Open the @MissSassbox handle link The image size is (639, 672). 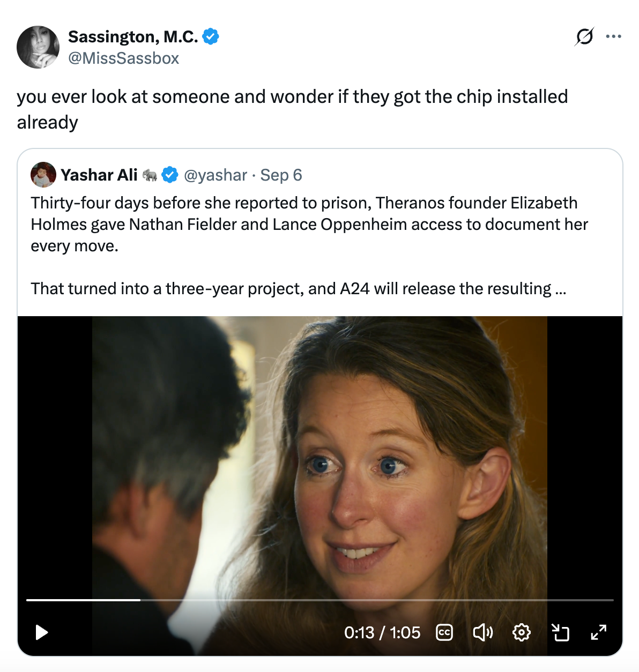123,58
